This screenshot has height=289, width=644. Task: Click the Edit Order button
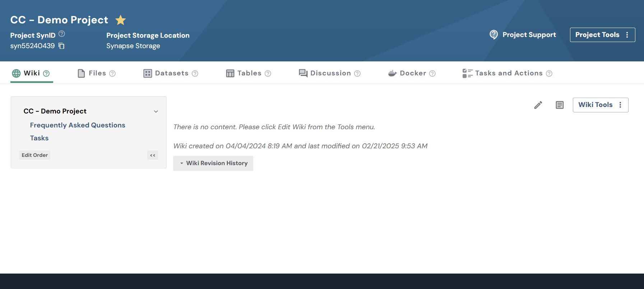[34, 155]
